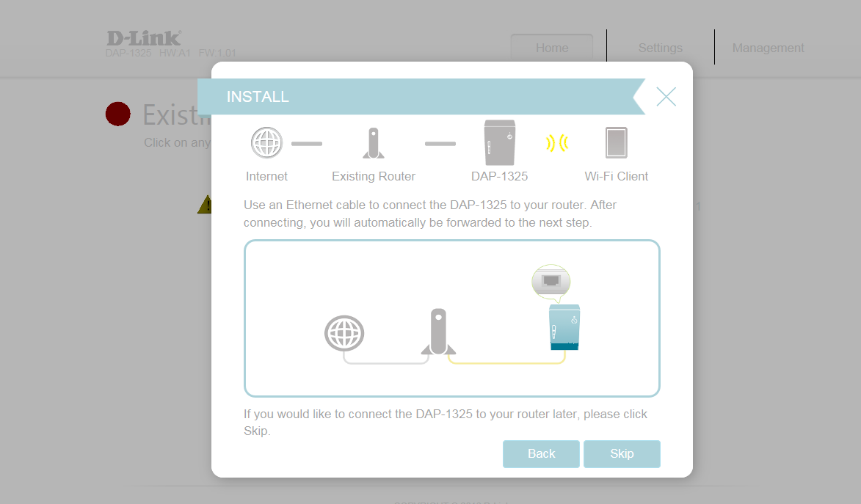Click the Skip button
This screenshot has height=504, width=861.
tap(622, 454)
